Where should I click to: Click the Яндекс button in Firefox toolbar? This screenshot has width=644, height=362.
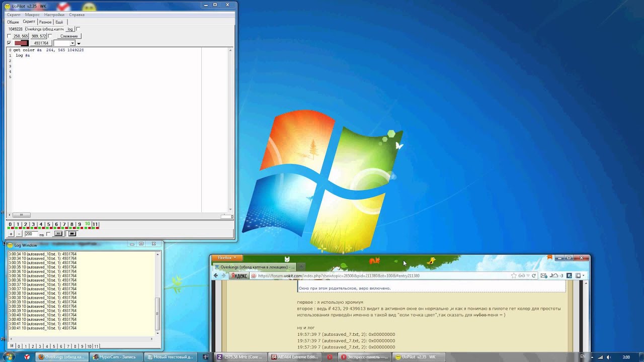238,276
